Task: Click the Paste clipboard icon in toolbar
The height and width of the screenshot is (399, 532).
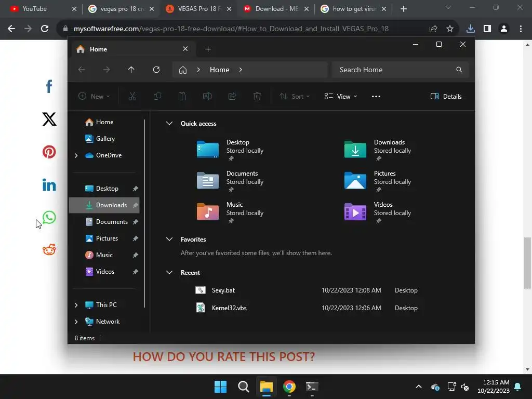Action: click(182, 96)
